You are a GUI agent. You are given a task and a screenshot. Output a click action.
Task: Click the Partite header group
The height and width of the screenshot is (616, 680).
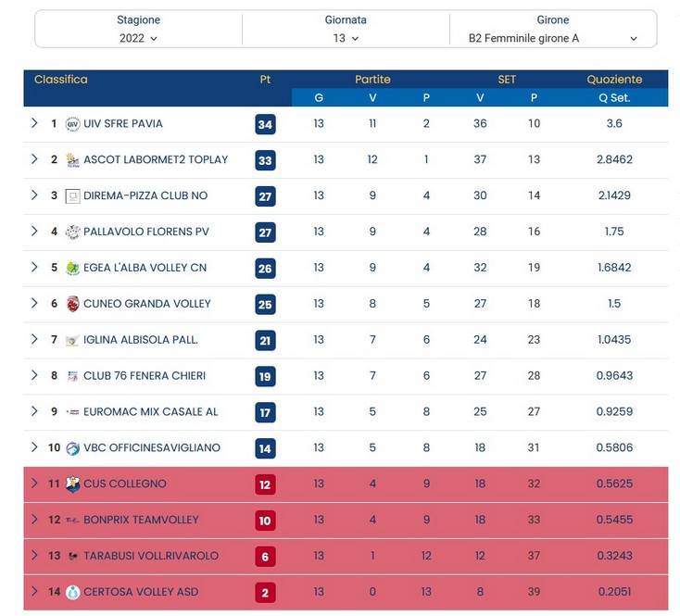tap(372, 80)
